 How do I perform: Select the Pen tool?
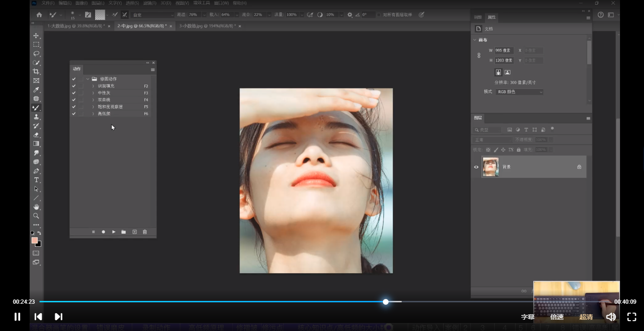tap(36, 171)
